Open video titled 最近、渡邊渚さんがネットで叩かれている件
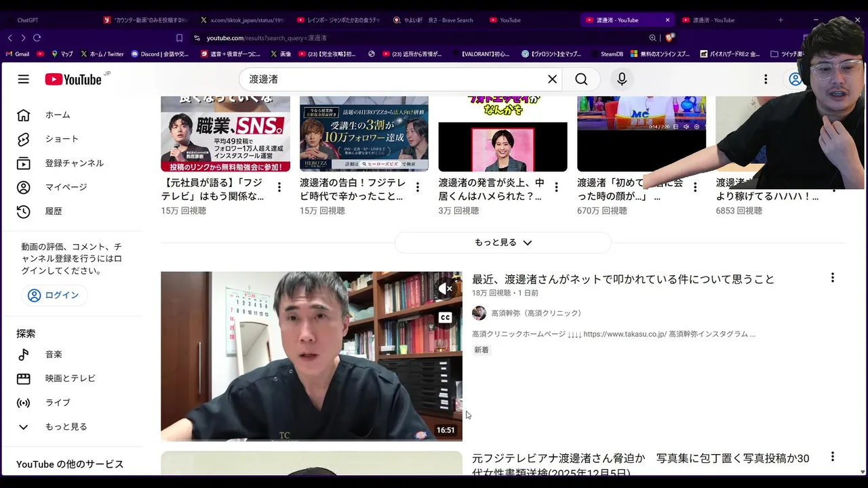 click(623, 279)
